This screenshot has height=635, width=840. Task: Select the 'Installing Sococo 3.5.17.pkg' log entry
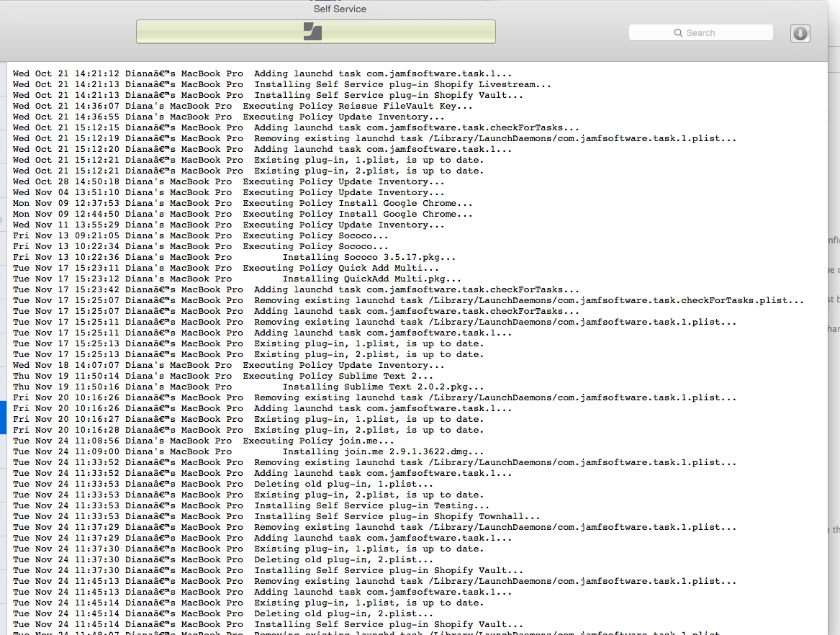(234, 257)
